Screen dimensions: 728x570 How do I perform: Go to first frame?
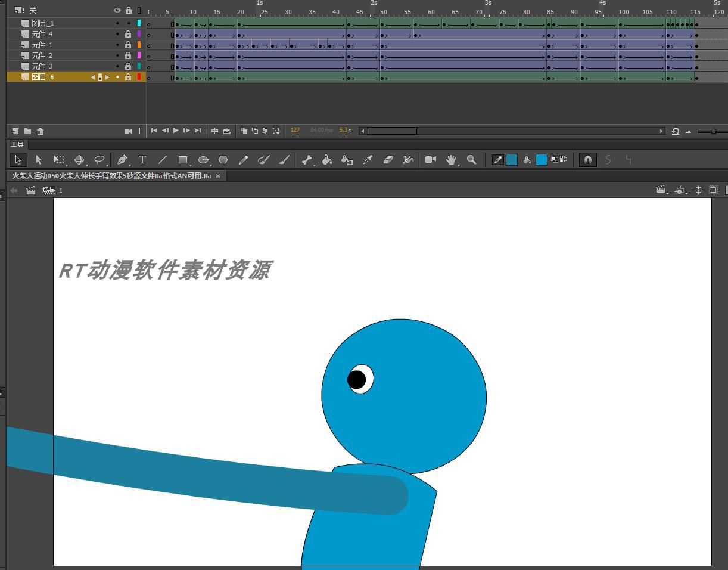[154, 131]
